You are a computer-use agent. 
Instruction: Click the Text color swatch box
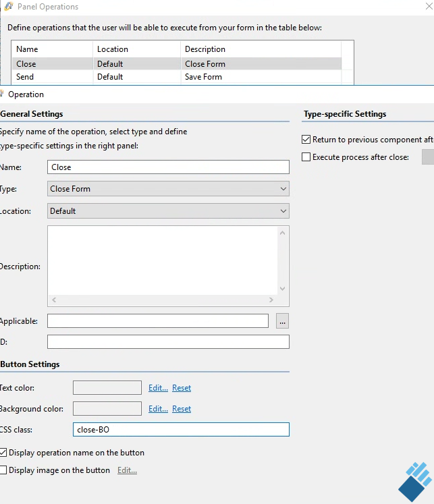point(107,388)
